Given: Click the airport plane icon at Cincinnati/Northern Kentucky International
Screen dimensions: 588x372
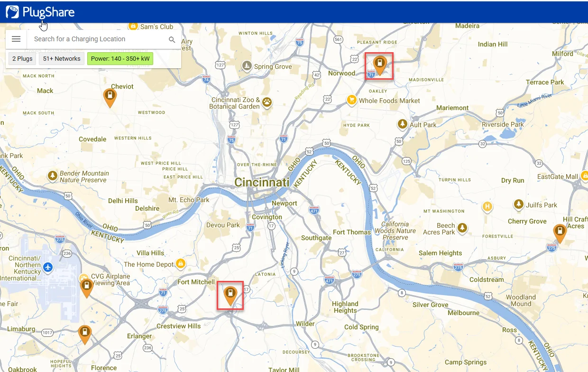Looking at the screenshot, I should [x=47, y=268].
